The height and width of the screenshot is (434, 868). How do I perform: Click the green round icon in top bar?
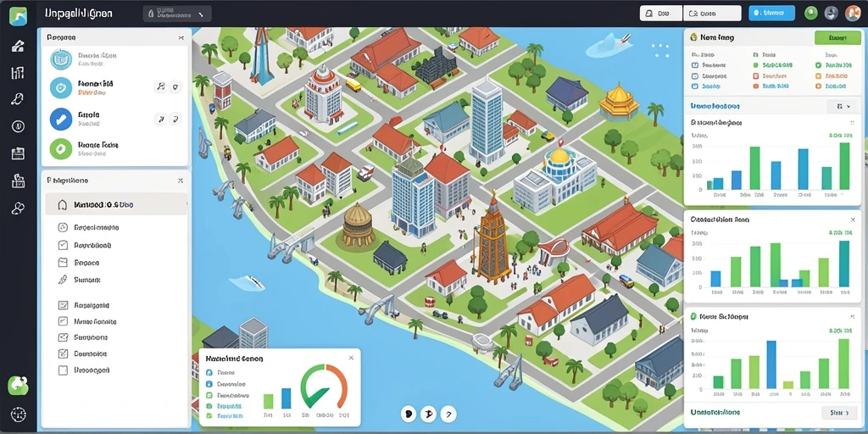point(811,14)
